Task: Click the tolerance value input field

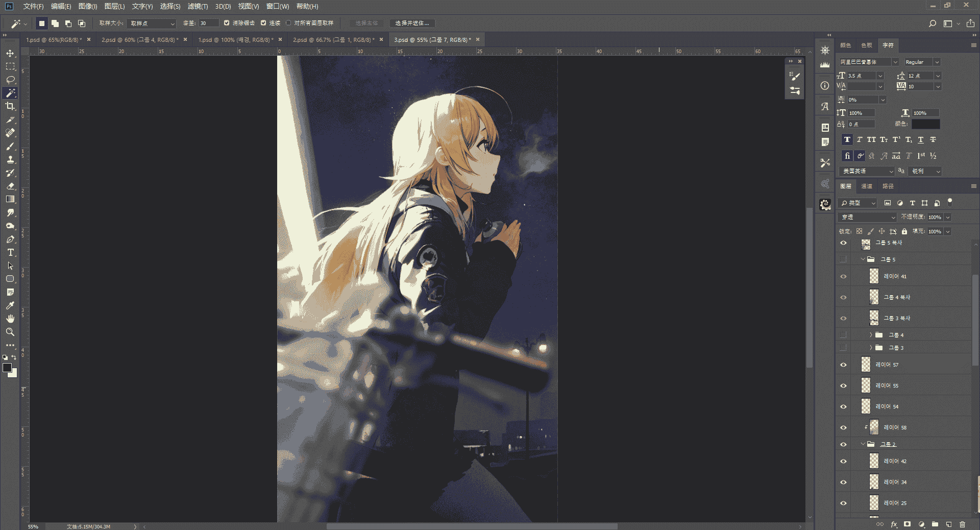Action: (209, 23)
